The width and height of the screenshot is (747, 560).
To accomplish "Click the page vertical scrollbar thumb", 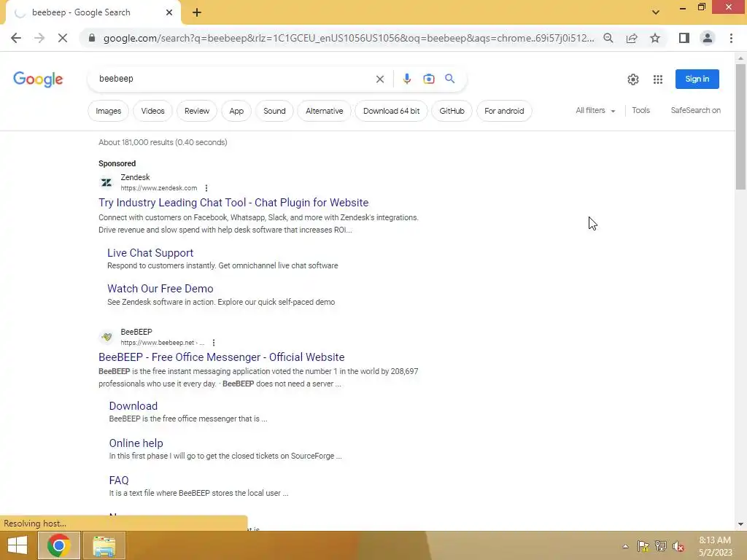I will (x=740, y=127).
